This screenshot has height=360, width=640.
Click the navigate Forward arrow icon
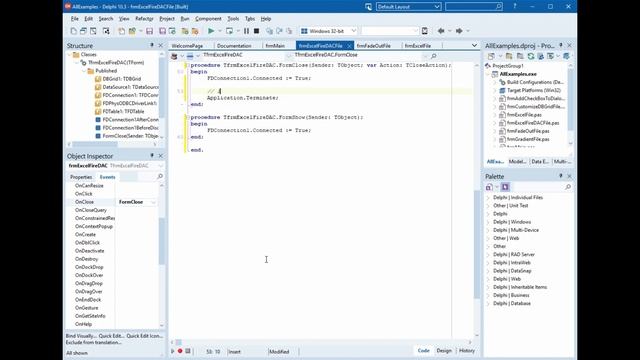point(459,31)
